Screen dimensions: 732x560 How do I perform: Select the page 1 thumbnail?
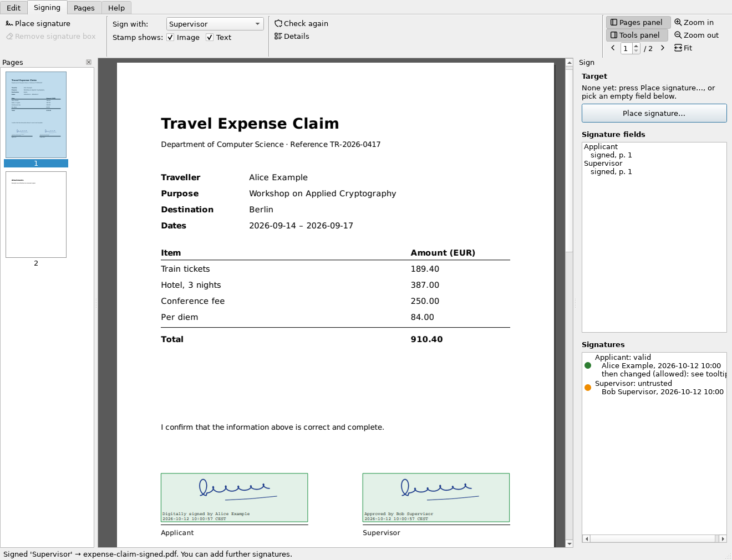click(36, 115)
